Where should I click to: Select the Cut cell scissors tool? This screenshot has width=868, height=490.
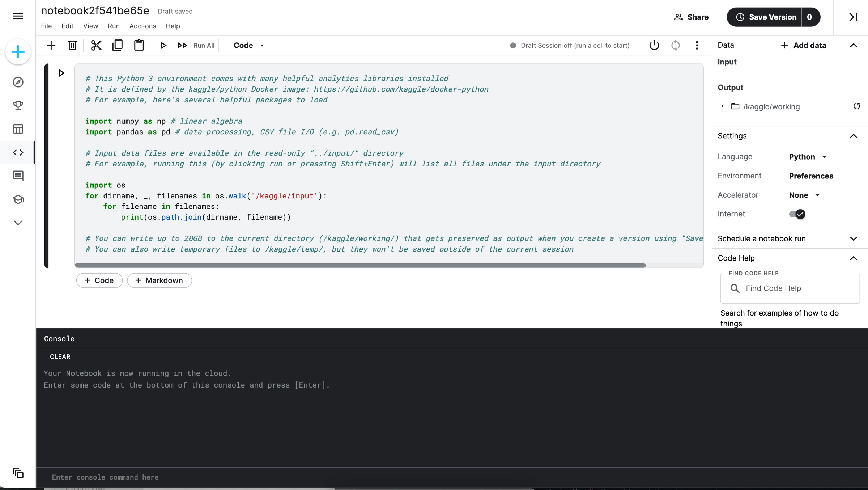click(x=95, y=45)
